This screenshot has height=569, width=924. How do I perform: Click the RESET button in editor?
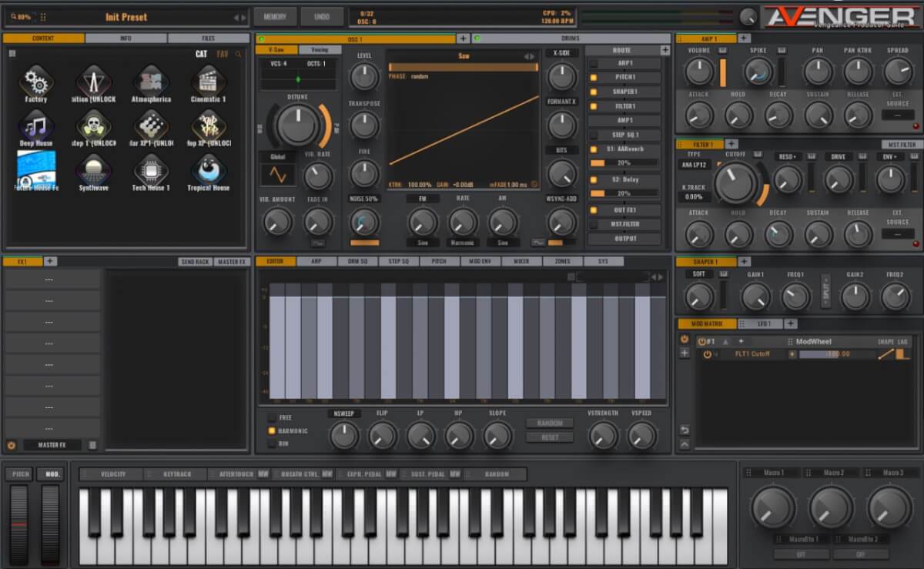coord(550,437)
